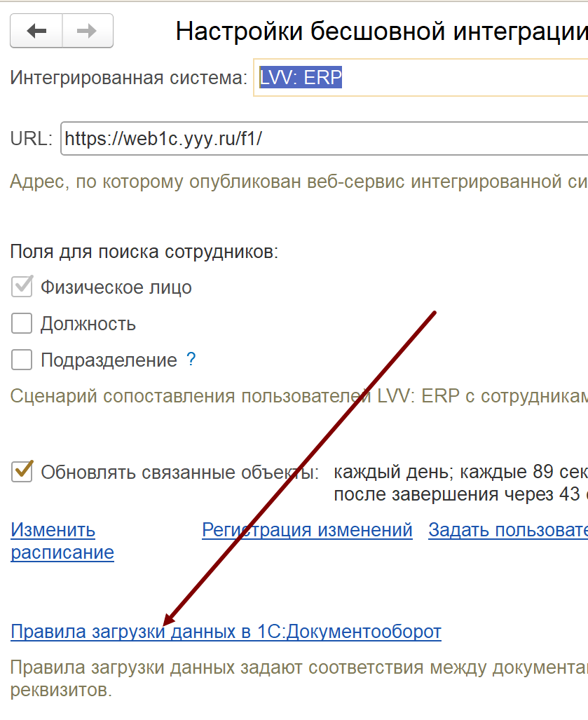
Task: Open the Регистрация изменений link
Action: 307,530
